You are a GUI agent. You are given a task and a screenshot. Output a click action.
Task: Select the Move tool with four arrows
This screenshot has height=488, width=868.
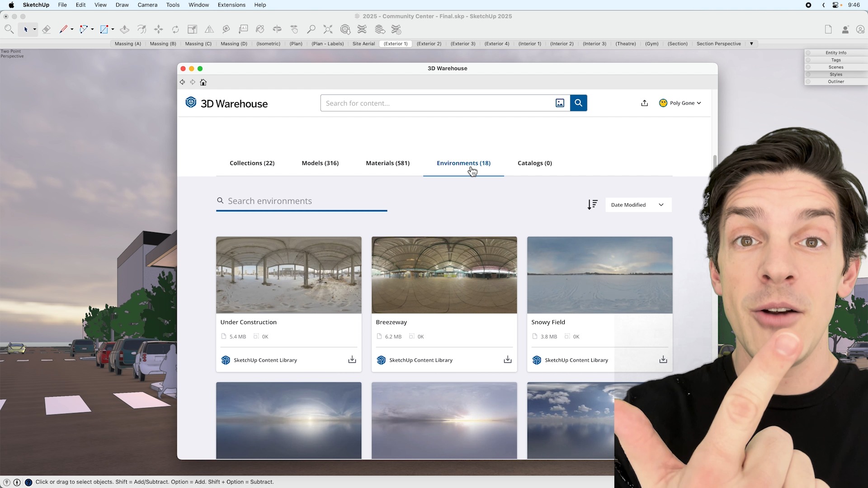[159, 29]
